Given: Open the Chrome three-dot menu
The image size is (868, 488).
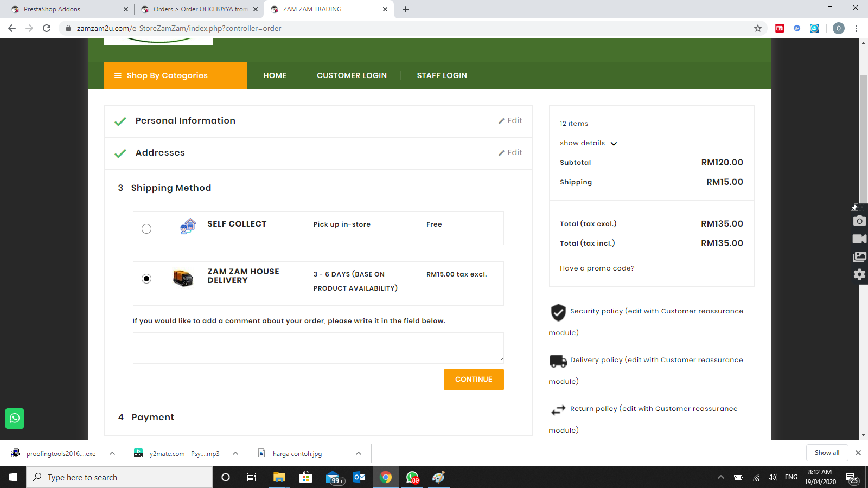Looking at the screenshot, I should [857, 28].
